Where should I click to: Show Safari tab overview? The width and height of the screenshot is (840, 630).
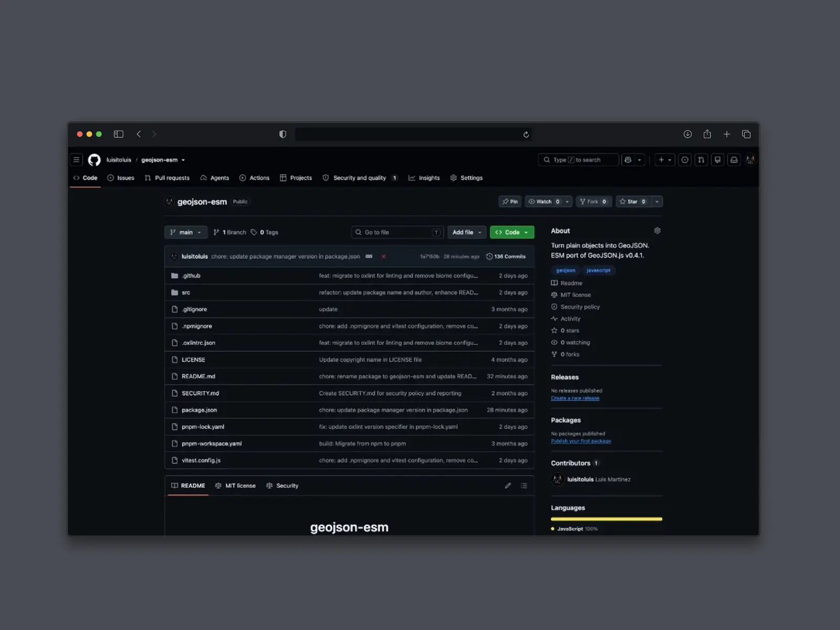pyautogui.click(x=746, y=134)
